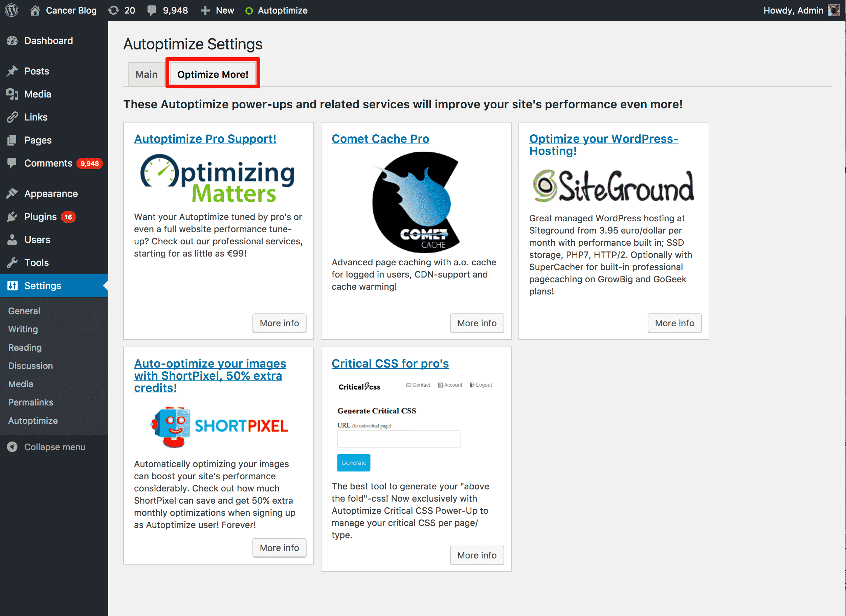Click More info under Autoptimize Pro Support
Image resolution: width=846 pixels, height=616 pixels.
[x=280, y=323]
